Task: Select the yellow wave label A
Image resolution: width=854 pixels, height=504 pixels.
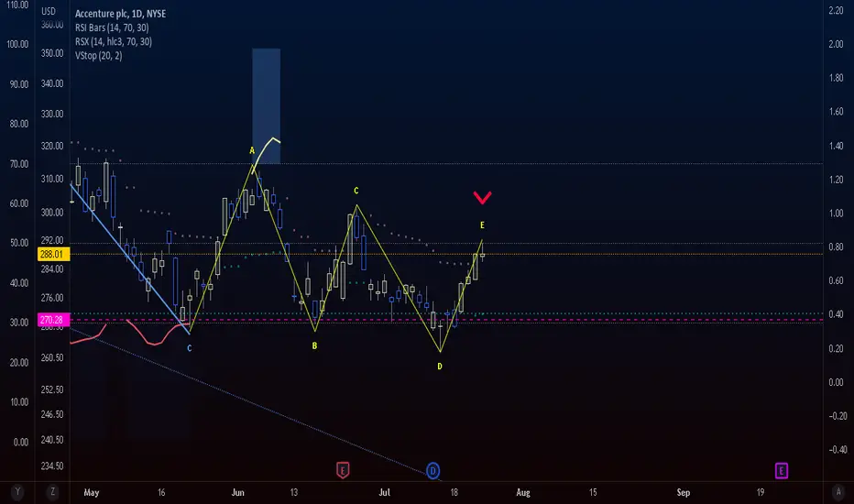Action: [252, 150]
